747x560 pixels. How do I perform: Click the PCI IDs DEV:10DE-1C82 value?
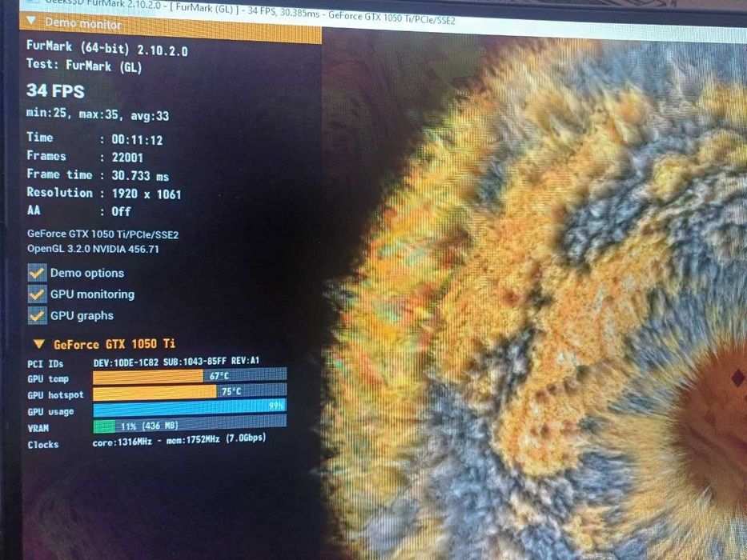coord(176,362)
